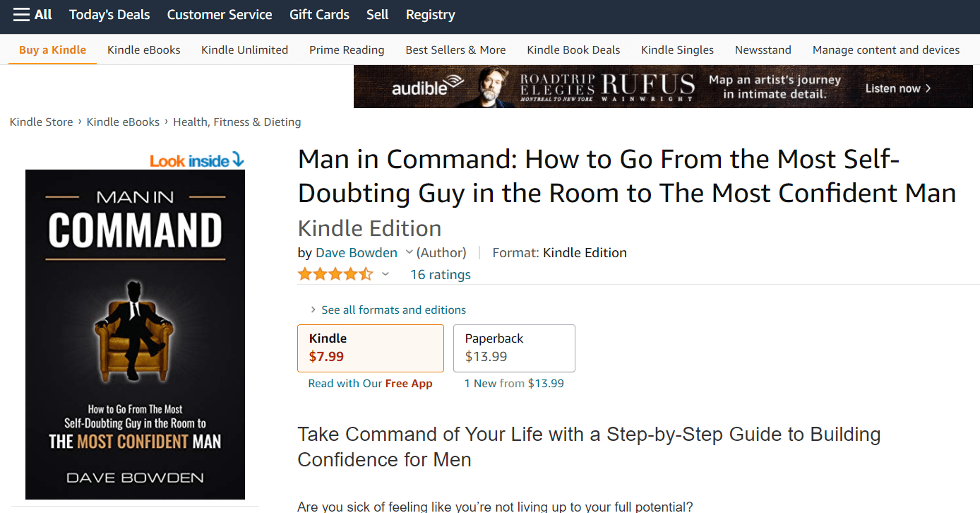Expand See all formats and editions

click(393, 309)
